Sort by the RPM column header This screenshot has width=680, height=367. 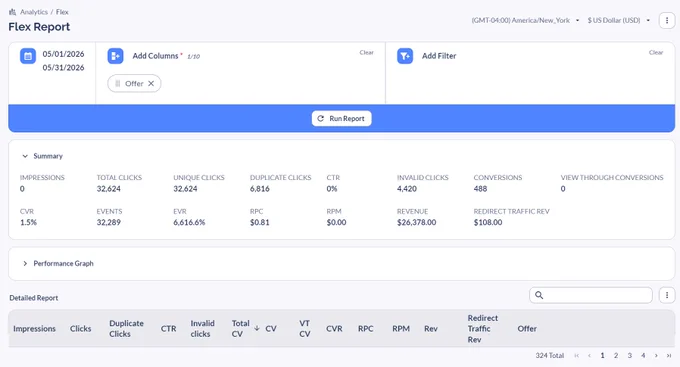pos(401,329)
